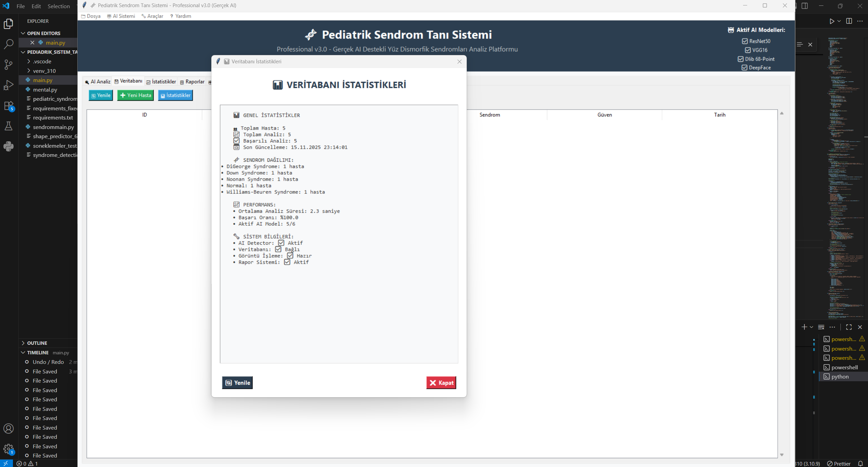Screen dimensions: 868x467
Task: Toggle the DeepFace model checkbox
Action: (x=744, y=68)
